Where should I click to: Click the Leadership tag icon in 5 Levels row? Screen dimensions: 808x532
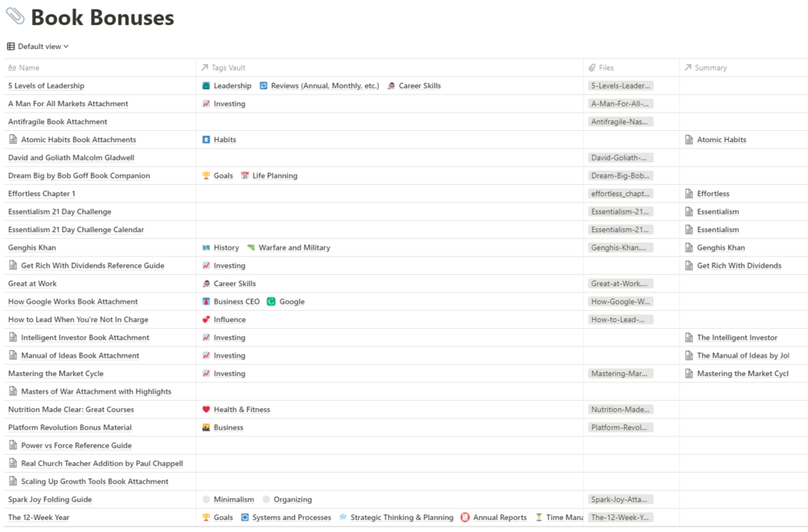click(x=206, y=85)
